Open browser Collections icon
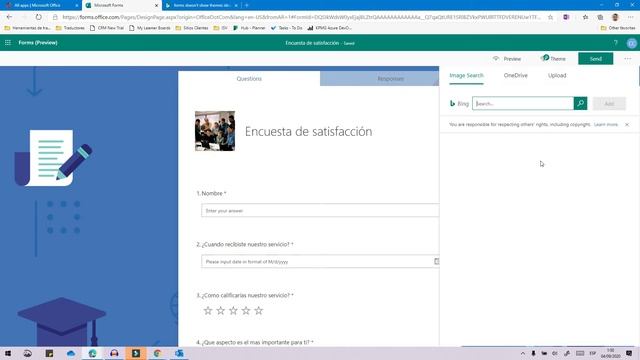The height and width of the screenshot is (360, 640). point(600,17)
